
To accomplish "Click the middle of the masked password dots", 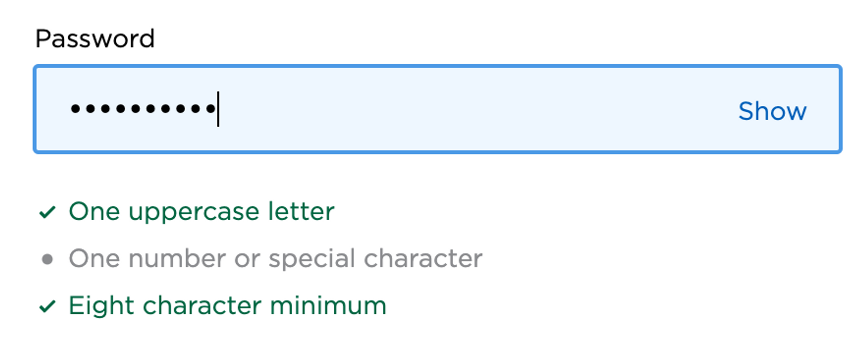I will [x=143, y=108].
